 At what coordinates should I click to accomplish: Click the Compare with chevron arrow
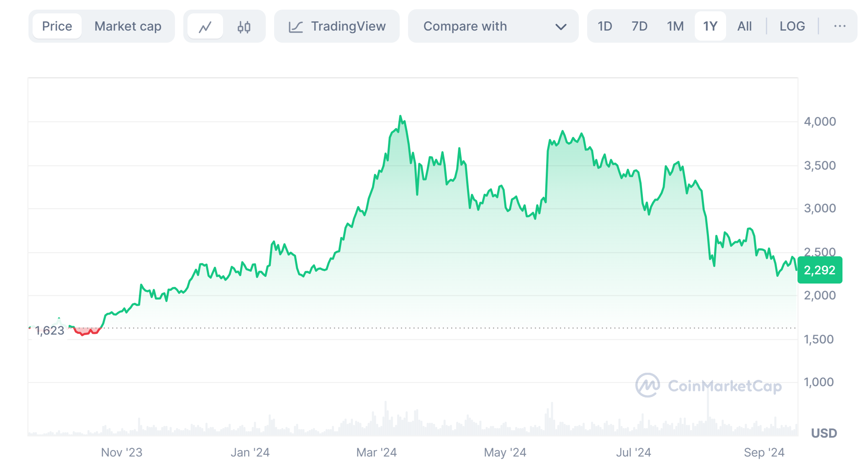pyautogui.click(x=560, y=27)
